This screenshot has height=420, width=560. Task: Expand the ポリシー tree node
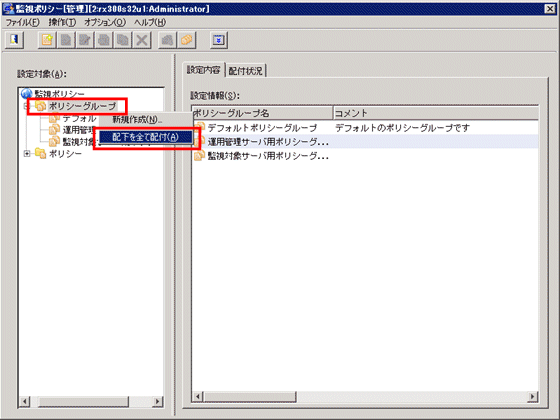tap(27, 154)
